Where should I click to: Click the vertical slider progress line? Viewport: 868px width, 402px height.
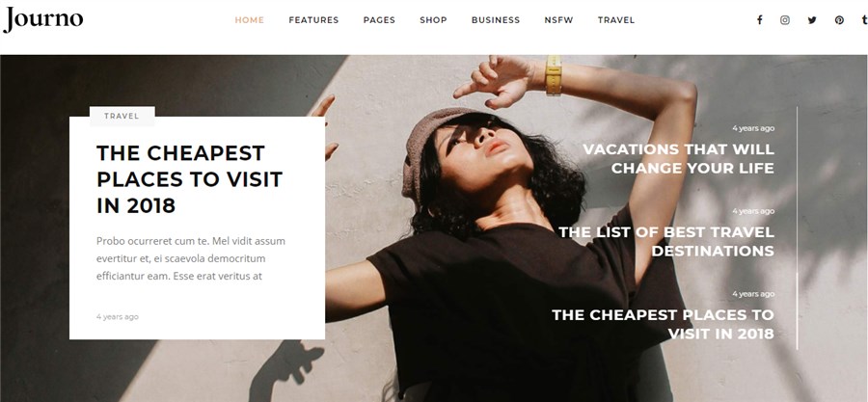click(797, 228)
